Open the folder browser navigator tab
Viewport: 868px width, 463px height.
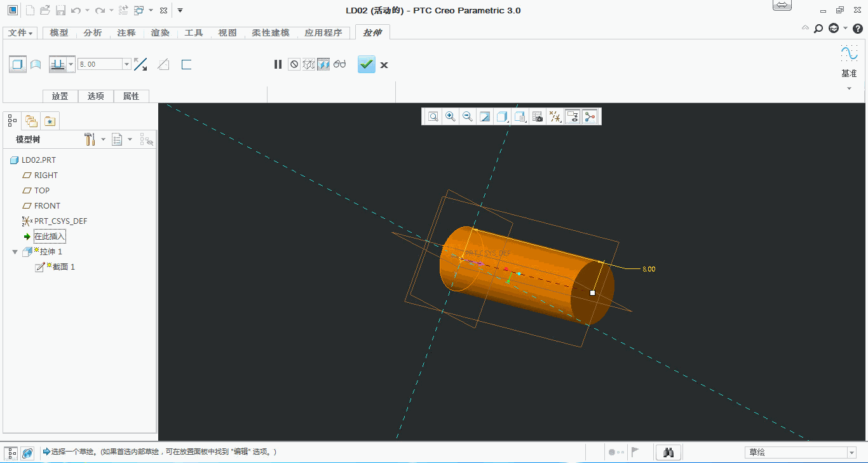[x=31, y=120]
